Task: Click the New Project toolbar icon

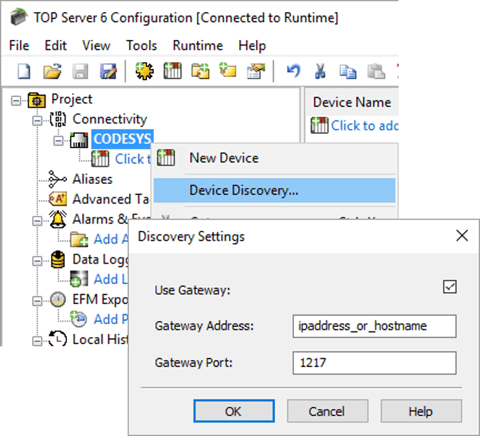Action: tap(24, 71)
